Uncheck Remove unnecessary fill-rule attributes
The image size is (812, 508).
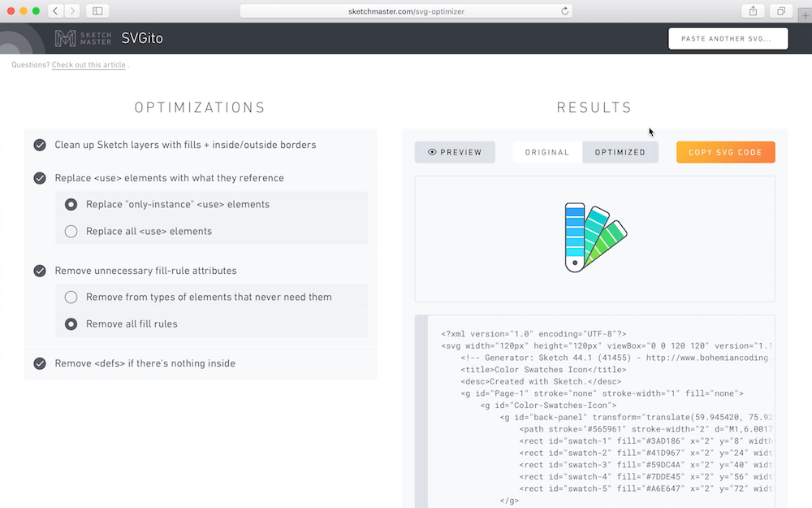point(40,271)
